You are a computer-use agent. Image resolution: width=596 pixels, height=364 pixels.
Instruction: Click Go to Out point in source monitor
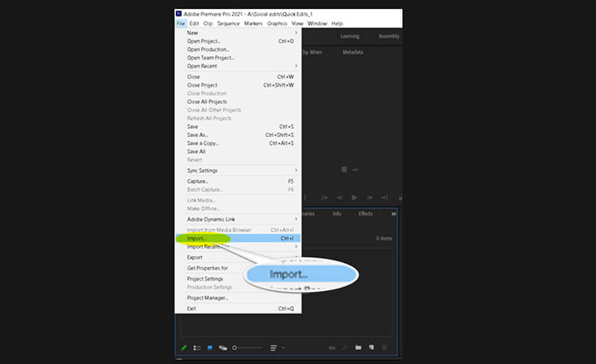(384, 197)
